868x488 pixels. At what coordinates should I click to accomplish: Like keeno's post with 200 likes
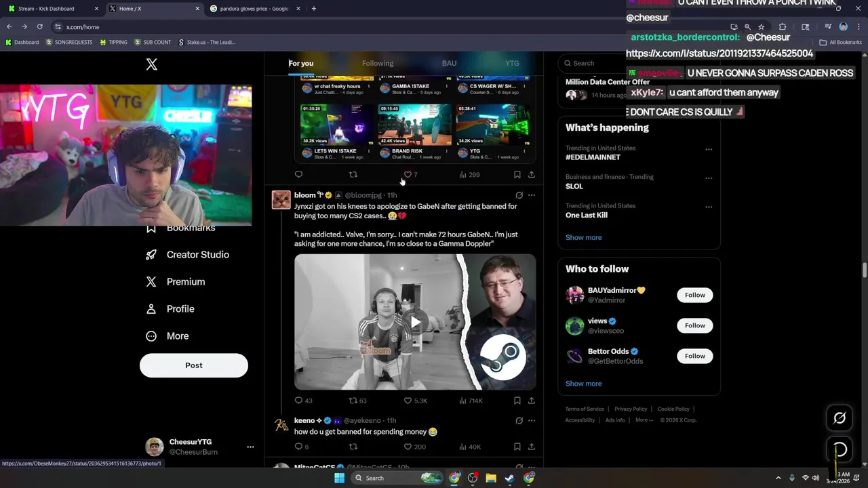click(x=414, y=447)
